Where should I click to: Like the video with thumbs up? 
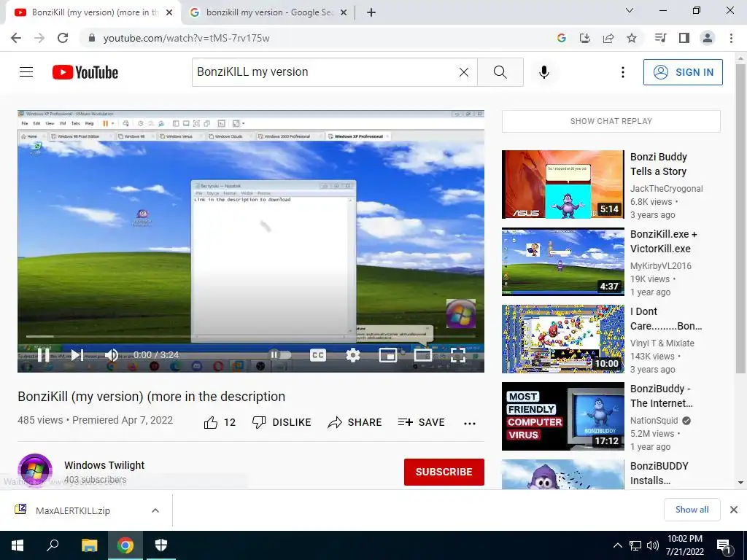pyautogui.click(x=220, y=422)
